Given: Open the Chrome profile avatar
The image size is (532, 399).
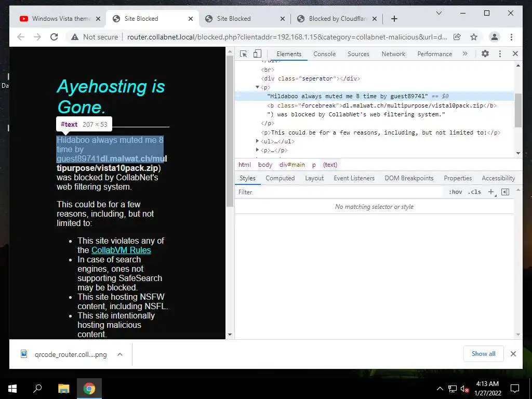Looking at the screenshot, I should [495, 37].
